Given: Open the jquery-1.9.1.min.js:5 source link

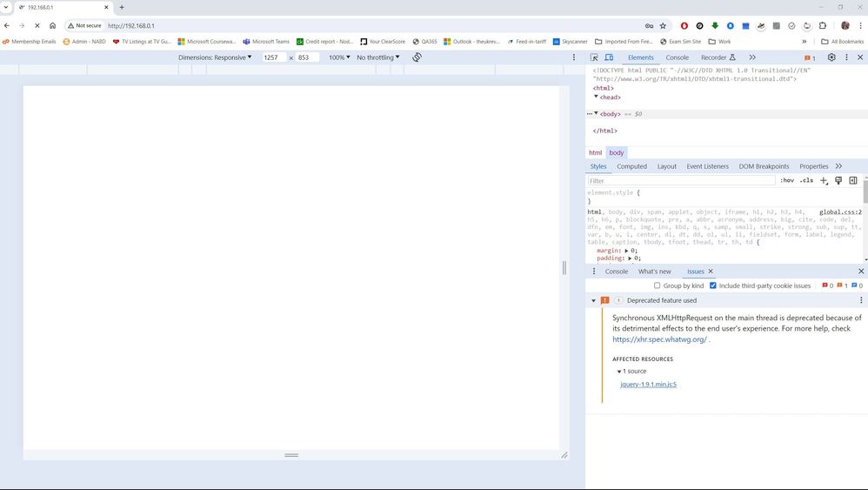Looking at the screenshot, I should point(648,384).
